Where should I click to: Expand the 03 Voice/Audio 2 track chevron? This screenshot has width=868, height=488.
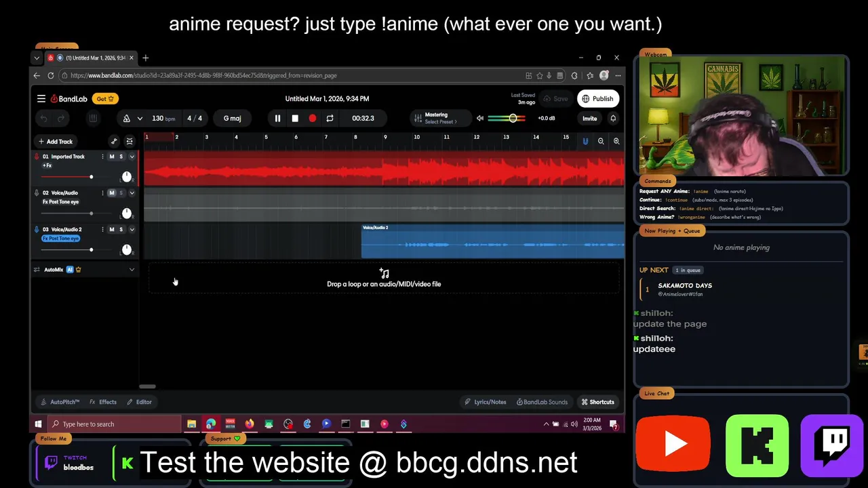click(132, 230)
